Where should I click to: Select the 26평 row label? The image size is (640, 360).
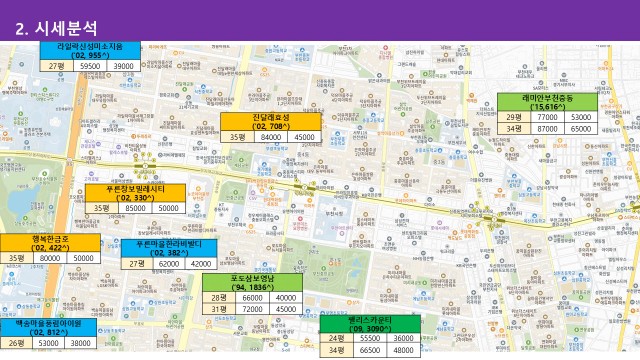point(16,343)
